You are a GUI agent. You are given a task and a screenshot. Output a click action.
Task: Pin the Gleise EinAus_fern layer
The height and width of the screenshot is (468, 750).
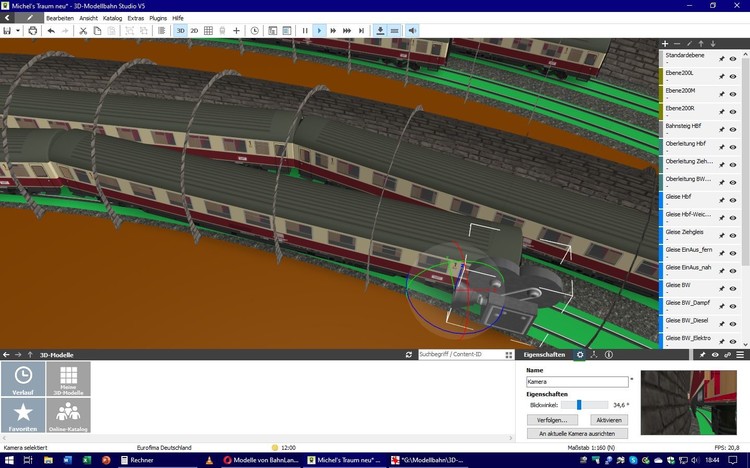point(722,253)
